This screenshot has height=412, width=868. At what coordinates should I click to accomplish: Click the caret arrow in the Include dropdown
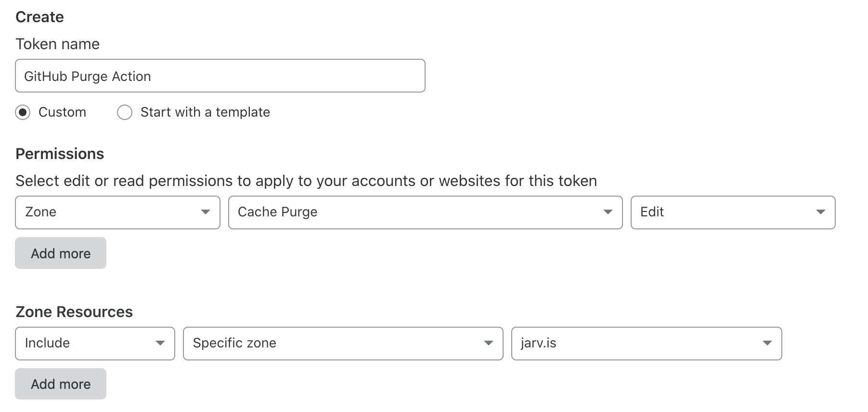pyautogui.click(x=160, y=343)
